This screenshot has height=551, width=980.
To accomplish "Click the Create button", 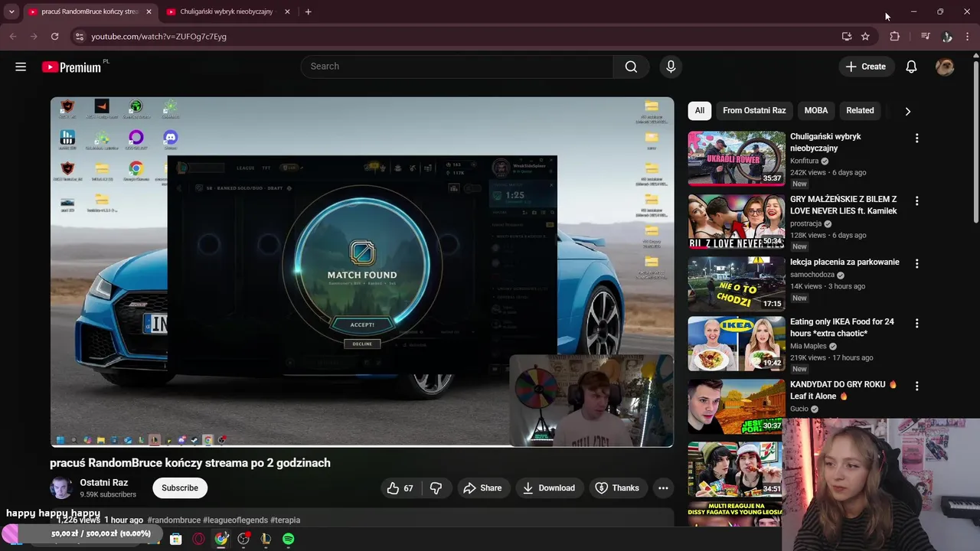I will pos(866,67).
